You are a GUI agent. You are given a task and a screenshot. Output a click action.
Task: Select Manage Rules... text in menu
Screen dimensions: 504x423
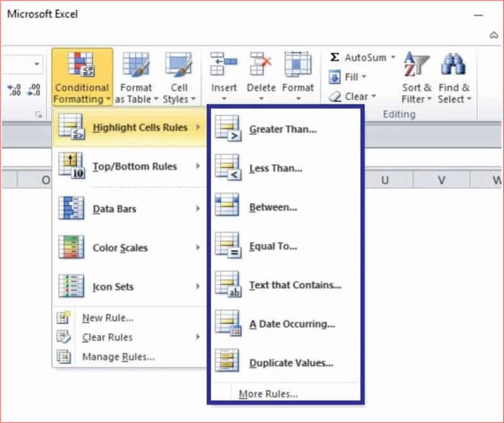point(118,357)
